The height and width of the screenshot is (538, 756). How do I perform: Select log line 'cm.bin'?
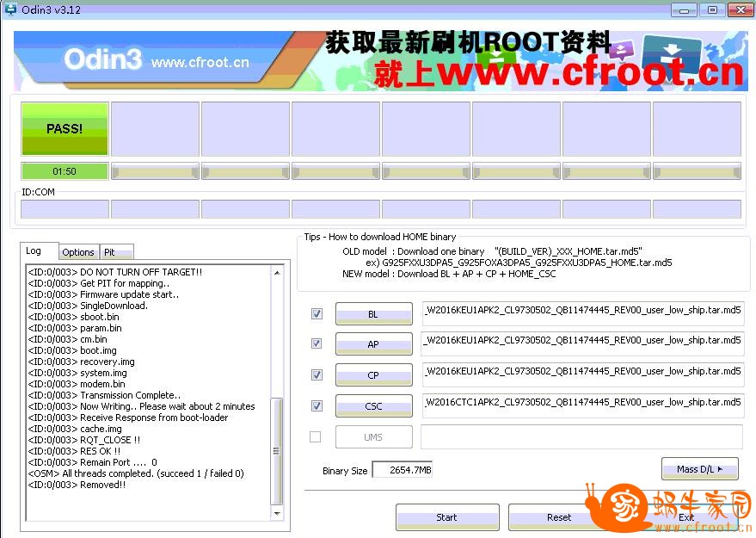pos(67,339)
